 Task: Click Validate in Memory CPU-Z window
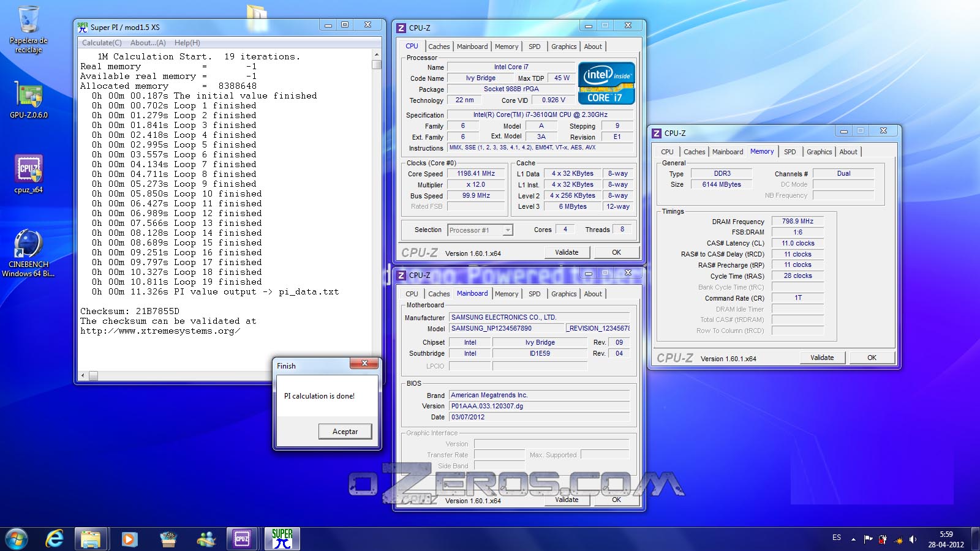click(822, 358)
